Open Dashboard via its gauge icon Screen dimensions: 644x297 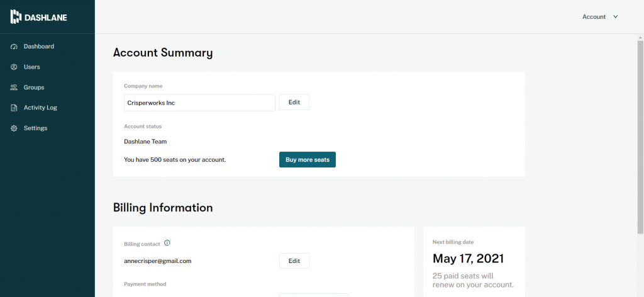[x=14, y=47]
